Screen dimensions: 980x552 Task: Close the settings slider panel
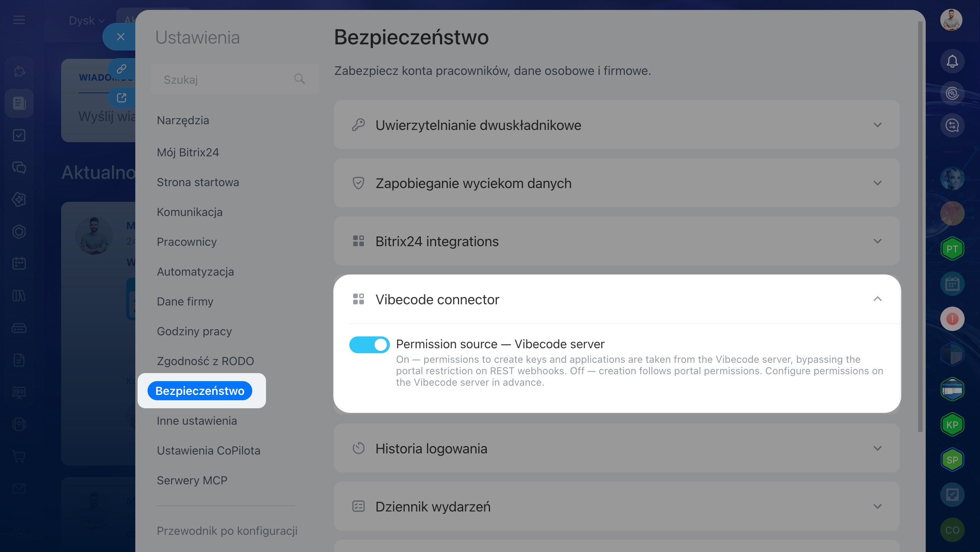point(121,37)
